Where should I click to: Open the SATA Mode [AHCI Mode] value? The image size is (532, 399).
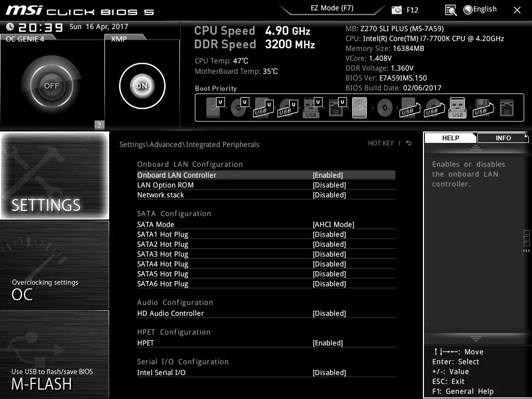coord(333,224)
